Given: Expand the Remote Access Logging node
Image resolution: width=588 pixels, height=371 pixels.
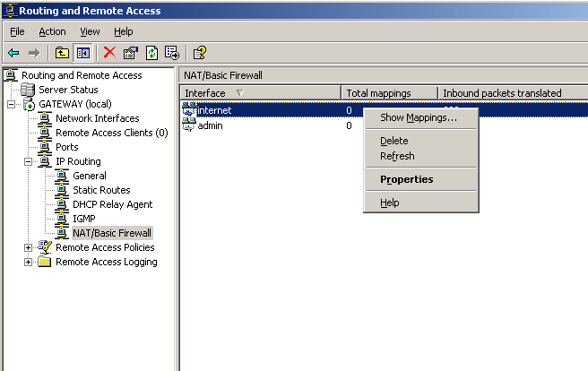Looking at the screenshot, I should click(x=28, y=262).
